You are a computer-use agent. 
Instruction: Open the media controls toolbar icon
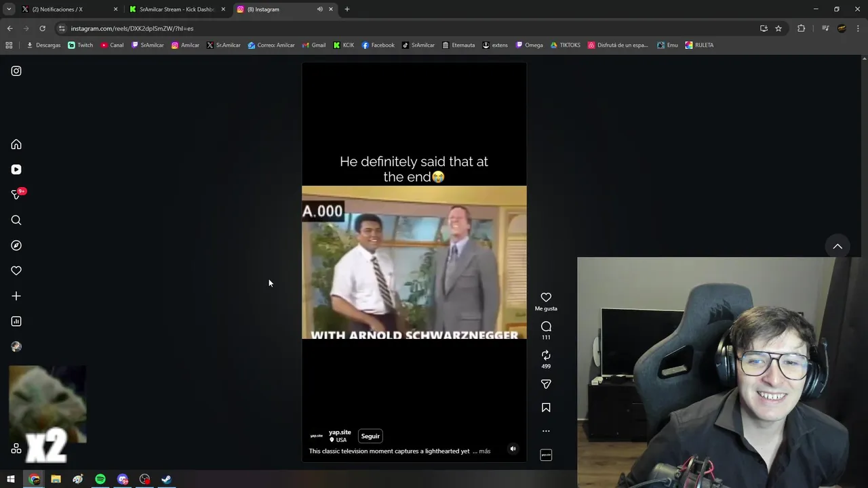pos(825,28)
